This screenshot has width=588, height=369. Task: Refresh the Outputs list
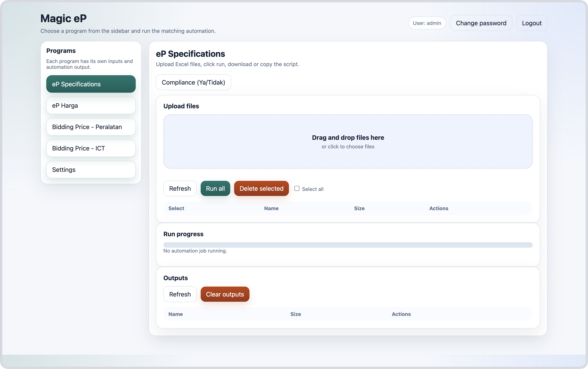tap(180, 294)
